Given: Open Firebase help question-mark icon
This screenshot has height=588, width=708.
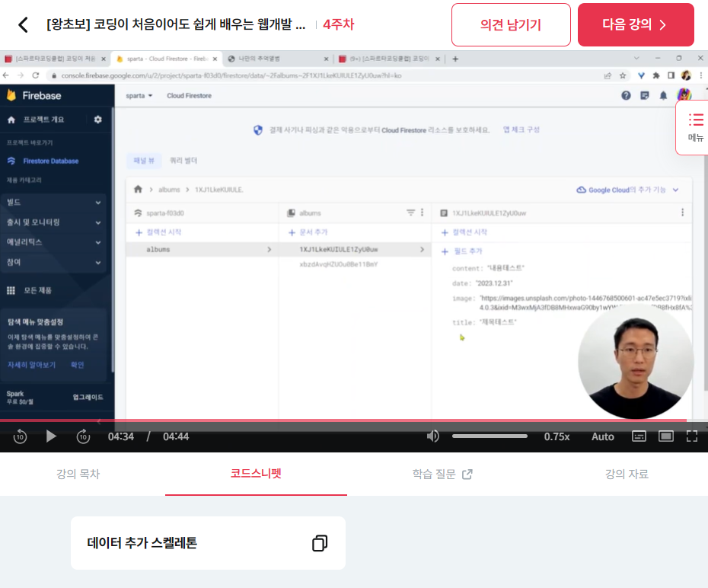Looking at the screenshot, I should [626, 95].
